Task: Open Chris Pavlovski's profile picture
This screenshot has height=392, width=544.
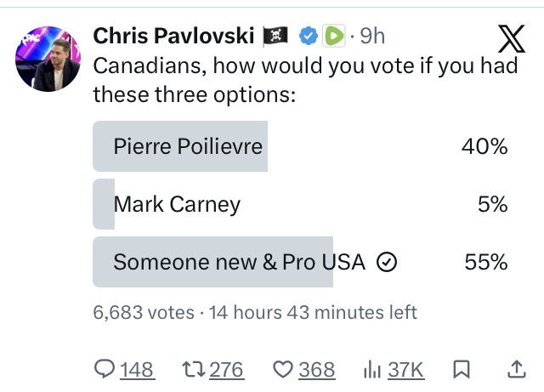Action: pyautogui.click(x=48, y=68)
